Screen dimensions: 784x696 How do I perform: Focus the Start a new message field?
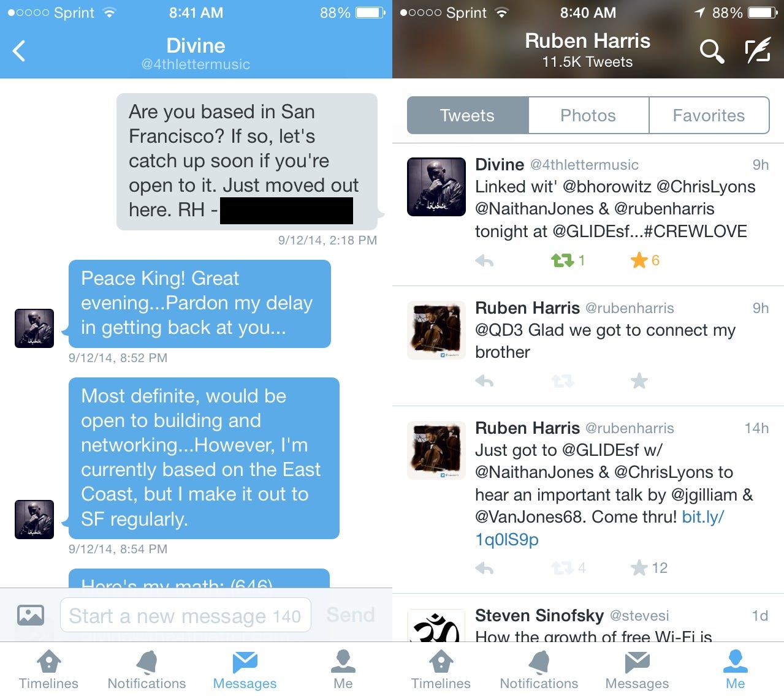[x=186, y=615]
